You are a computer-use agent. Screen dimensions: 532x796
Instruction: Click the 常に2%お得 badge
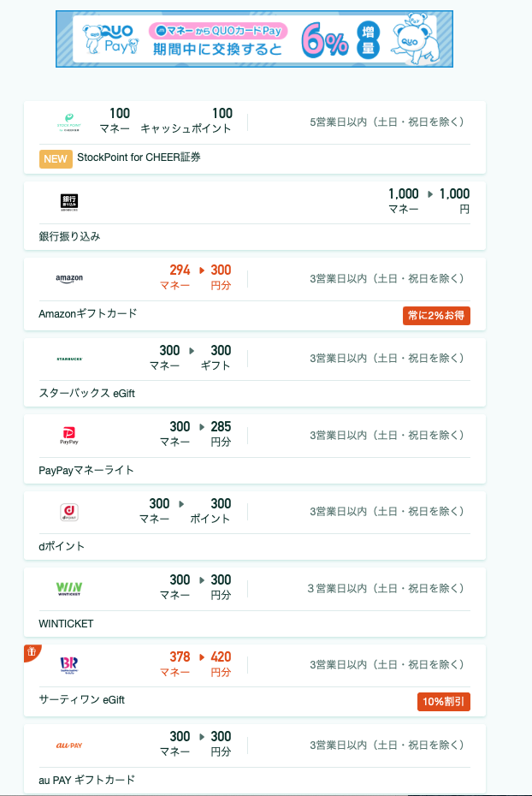pos(436,315)
